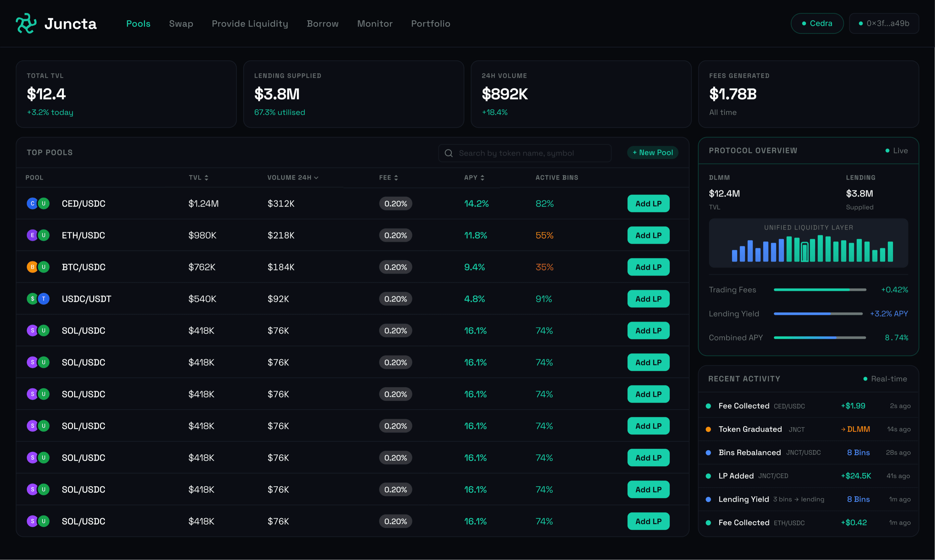The width and height of the screenshot is (935, 560).
Task: Click the CED/USDC token pair icon
Action: (38, 203)
